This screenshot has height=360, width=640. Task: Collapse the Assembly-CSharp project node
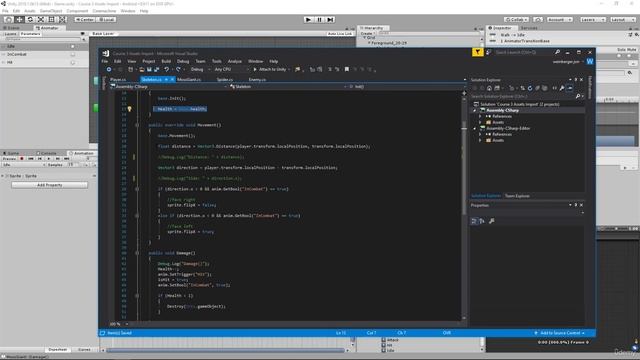tap(475, 111)
